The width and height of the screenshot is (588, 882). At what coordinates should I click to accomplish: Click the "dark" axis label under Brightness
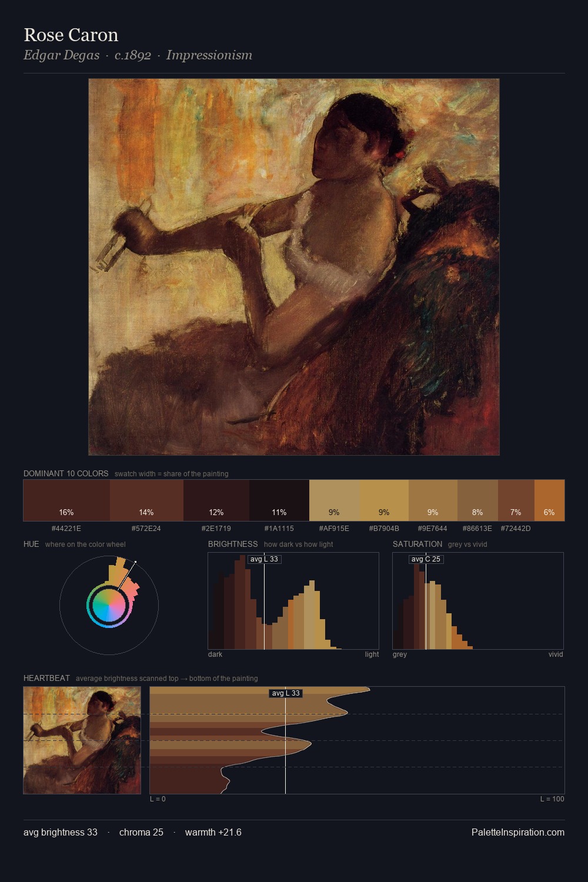[x=215, y=654]
